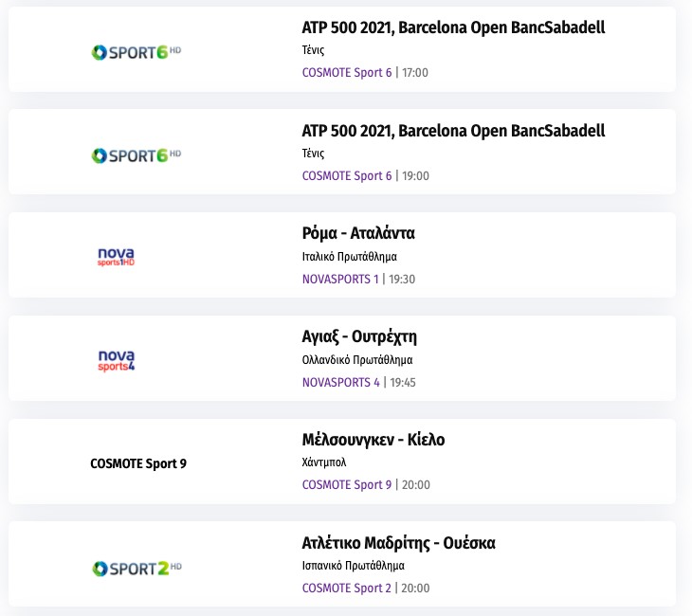
Task: Open the Μέλσουνγκεν - Κίελο handball match
Action: [373, 440]
